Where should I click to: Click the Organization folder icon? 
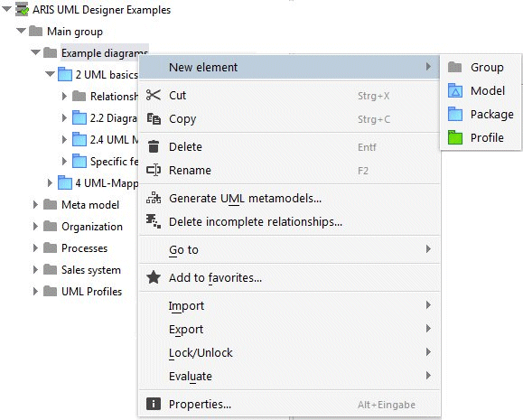pos(50,226)
